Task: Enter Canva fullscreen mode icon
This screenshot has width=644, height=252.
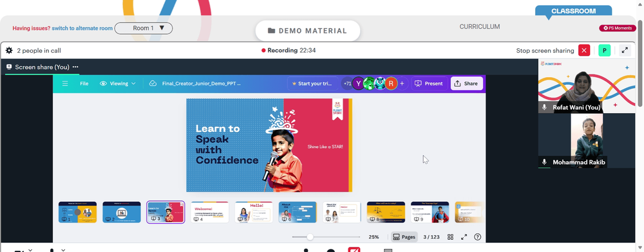Action: (464, 237)
